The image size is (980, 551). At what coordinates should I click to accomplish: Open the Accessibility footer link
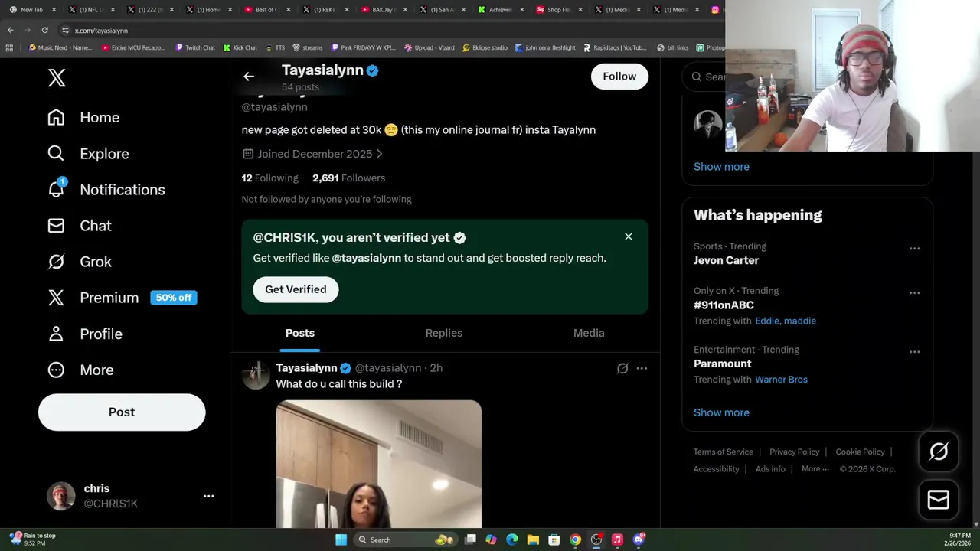pos(716,469)
